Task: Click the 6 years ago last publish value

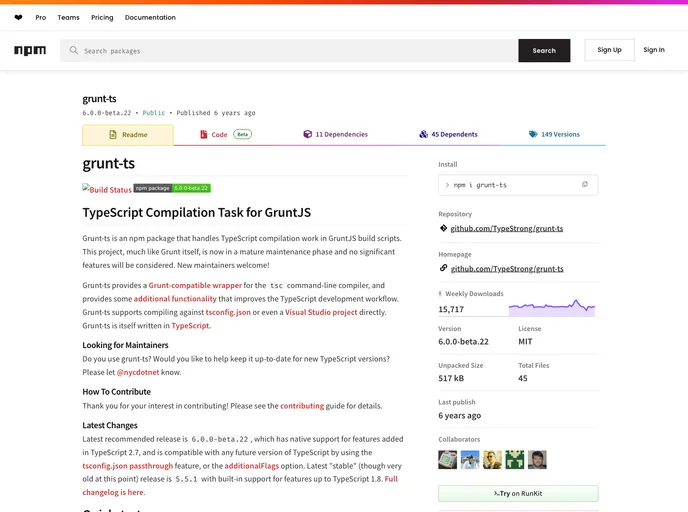Action: click(x=459, y=415)
